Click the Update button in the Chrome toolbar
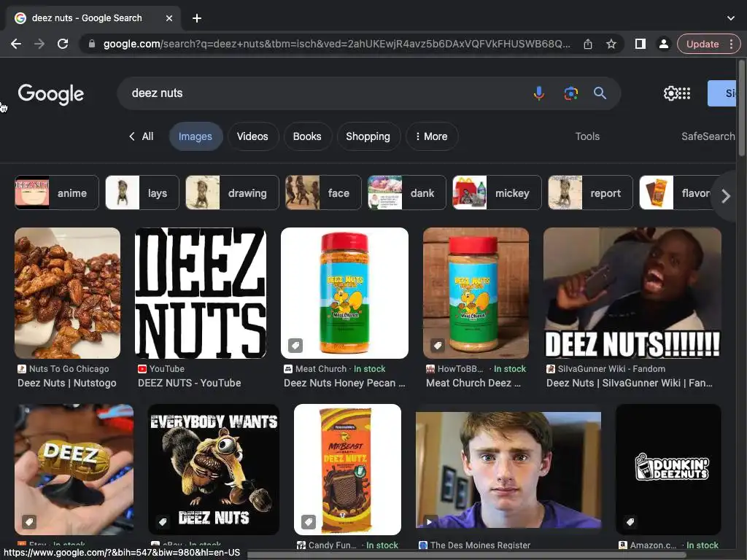747x560 pixels. (703, 44)
